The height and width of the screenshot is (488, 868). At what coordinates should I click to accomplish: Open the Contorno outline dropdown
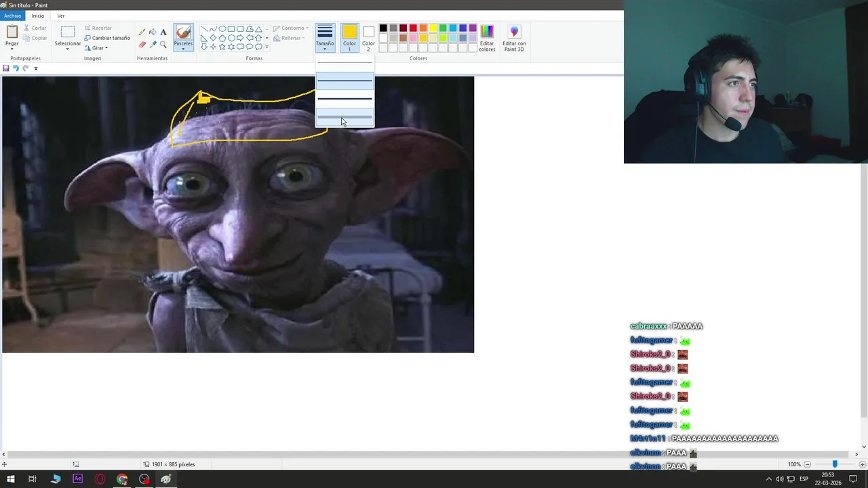291,28
